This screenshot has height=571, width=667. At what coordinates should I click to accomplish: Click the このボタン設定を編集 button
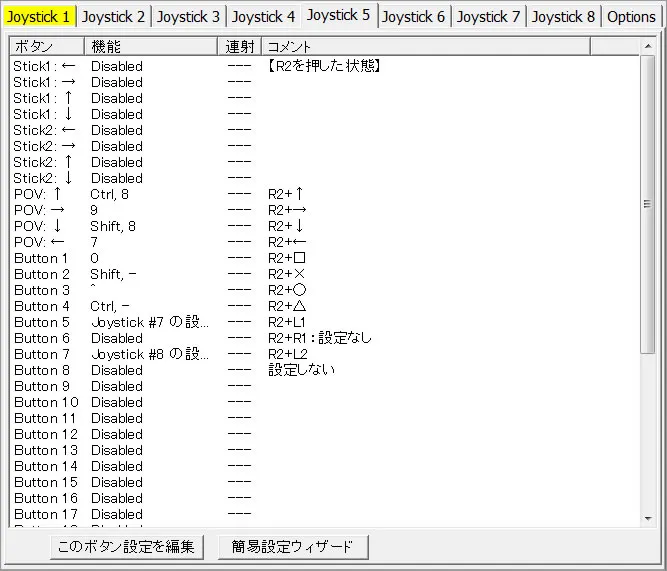coord(127,547)
